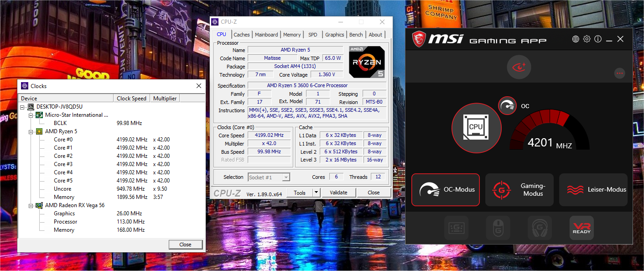Click the Level 3 cache 2 x 16 MBytes value

click(x=341, y=160)
